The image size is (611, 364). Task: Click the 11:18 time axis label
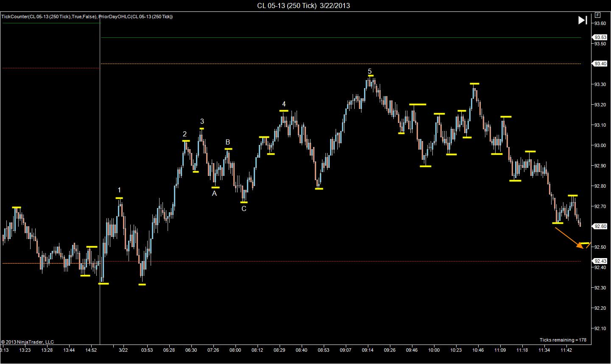[x=522, y=350]
